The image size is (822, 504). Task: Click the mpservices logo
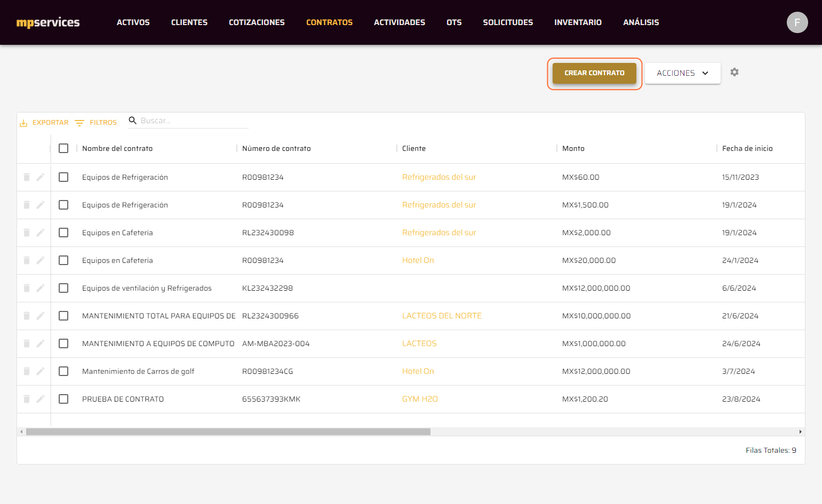click(x=48, y=22)
